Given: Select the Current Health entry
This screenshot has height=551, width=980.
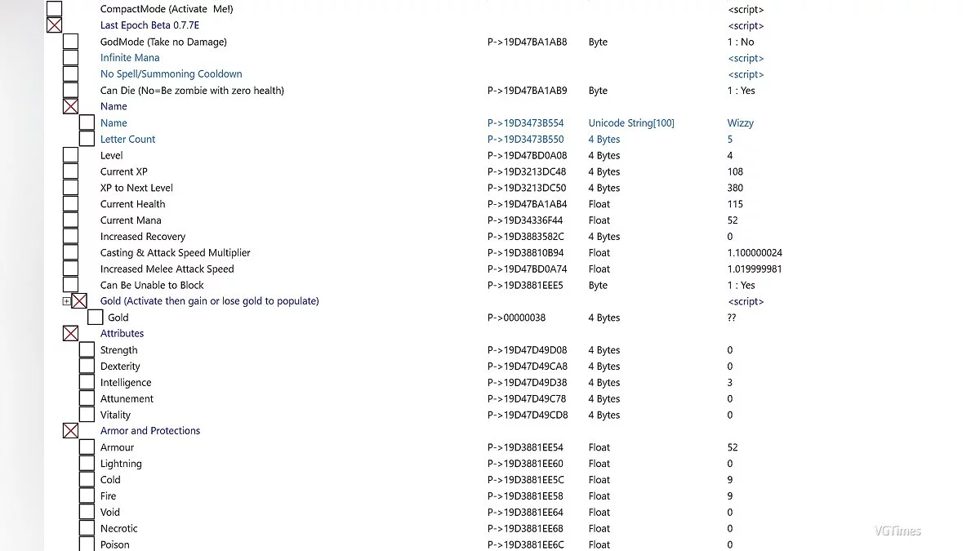Looking at the screenshot, I should [x=132, y=204].
